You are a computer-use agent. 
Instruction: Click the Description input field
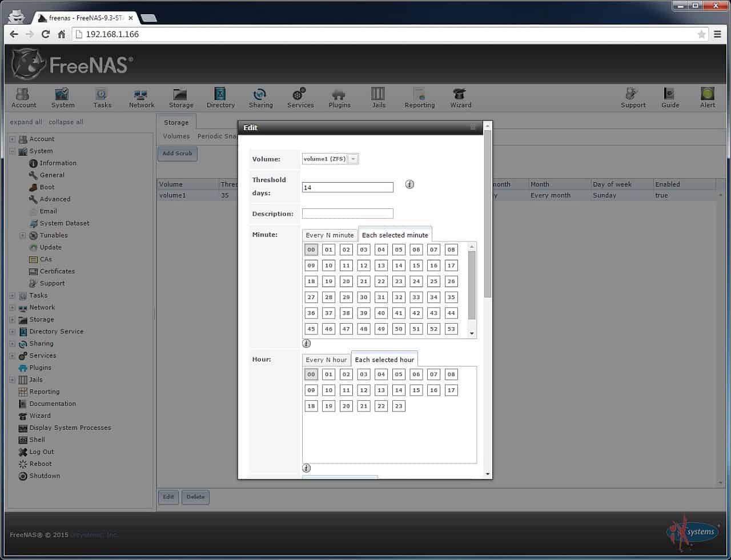[x=348, y=213]
